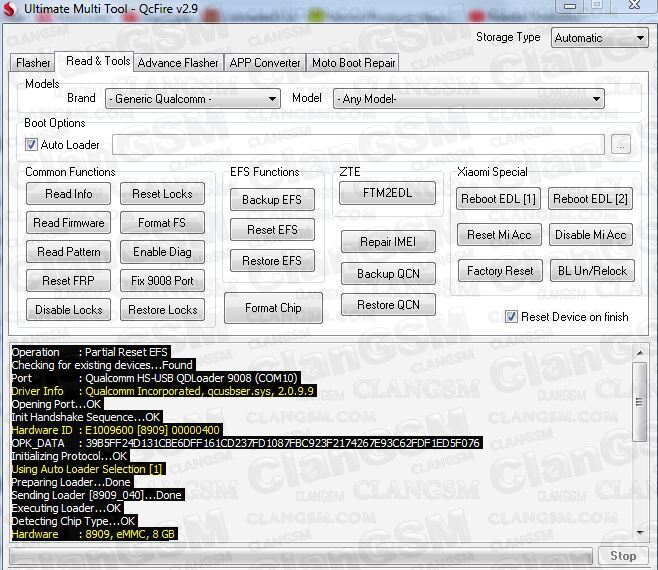Click "Using Auto Loader Selection [1]" log line
Screen dimensions: 658x570
87,469
